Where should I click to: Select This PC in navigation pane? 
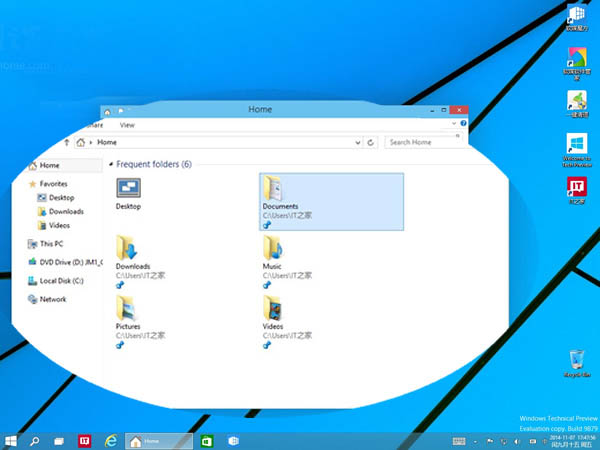click(52, 243)
